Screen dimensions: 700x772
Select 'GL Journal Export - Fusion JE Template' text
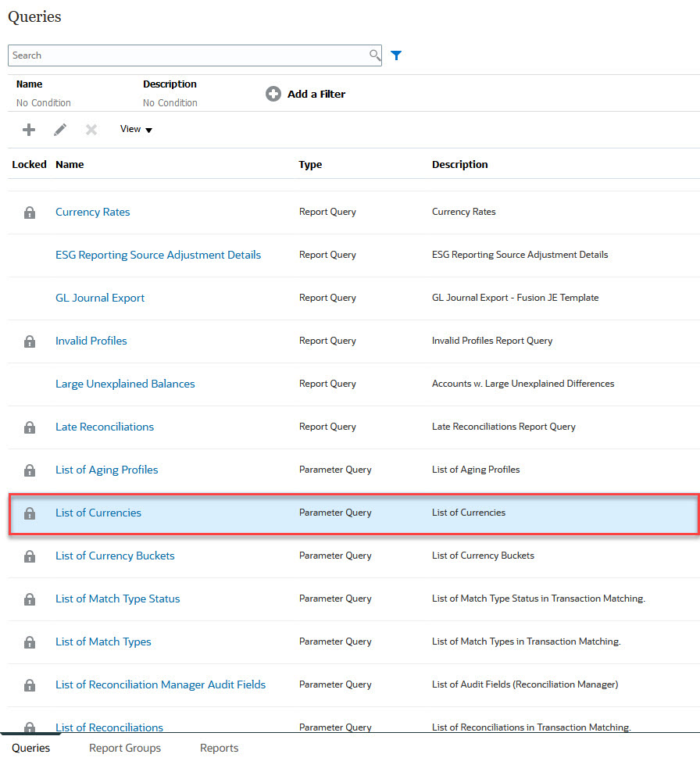click(x=516, y=298)
